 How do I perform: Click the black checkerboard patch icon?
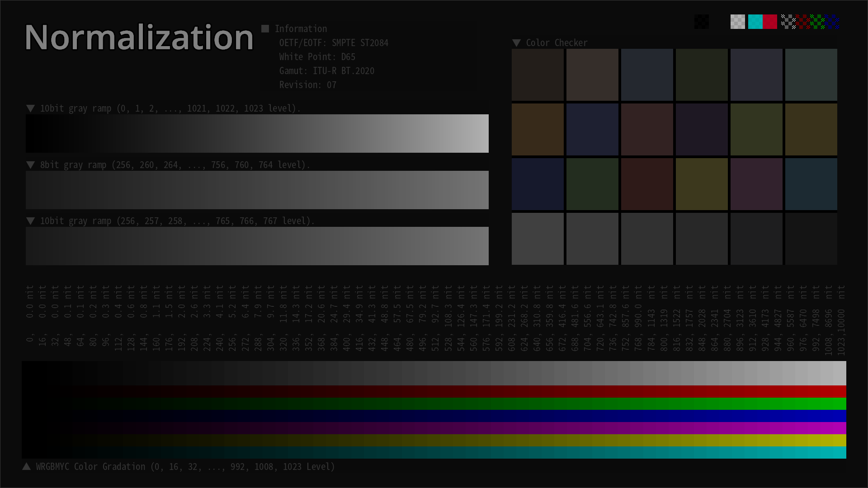(702, 22)
